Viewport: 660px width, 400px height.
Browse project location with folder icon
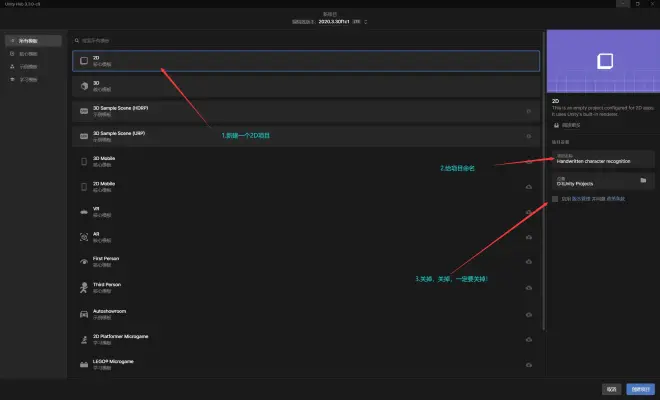coord(643,180)
